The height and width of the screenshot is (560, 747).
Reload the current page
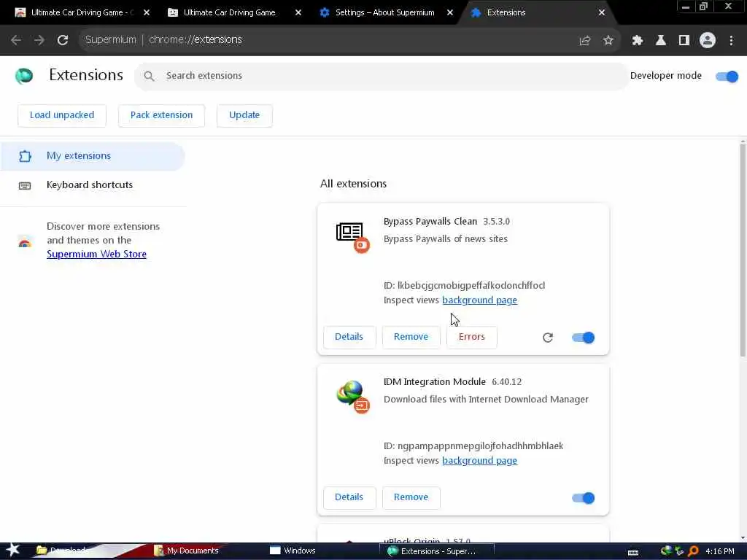coord(63,40)
